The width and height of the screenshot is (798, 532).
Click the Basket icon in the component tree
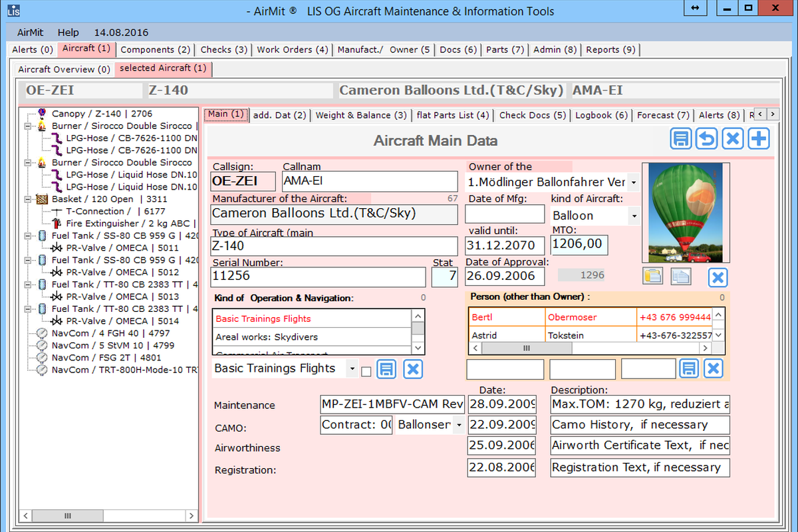pos(43,199)
